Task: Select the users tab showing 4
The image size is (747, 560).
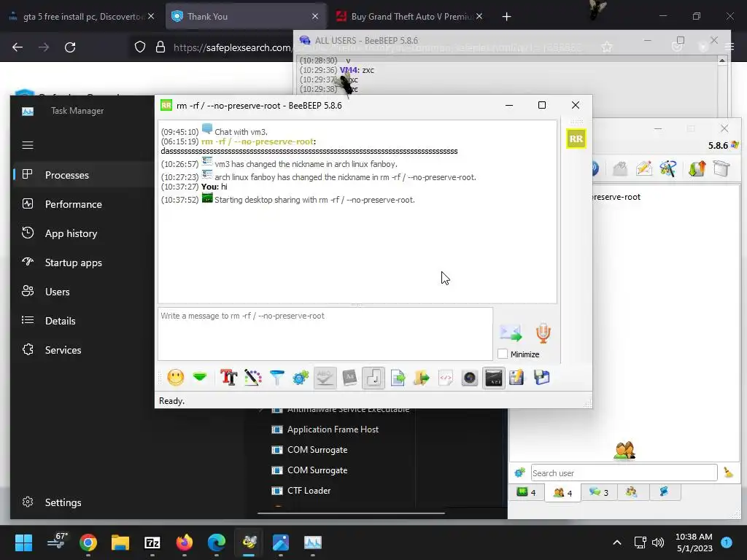Action: (x=562, y=492)
